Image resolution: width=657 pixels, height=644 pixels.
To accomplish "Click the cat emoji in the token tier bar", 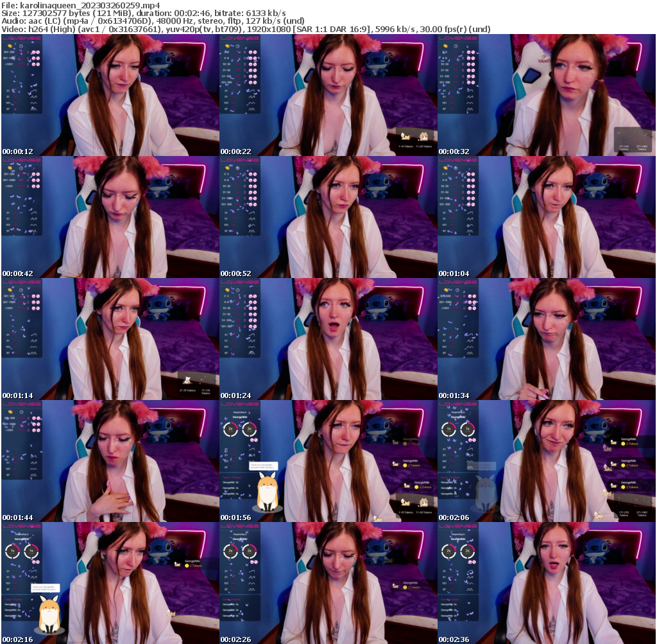I will [405, 502].
